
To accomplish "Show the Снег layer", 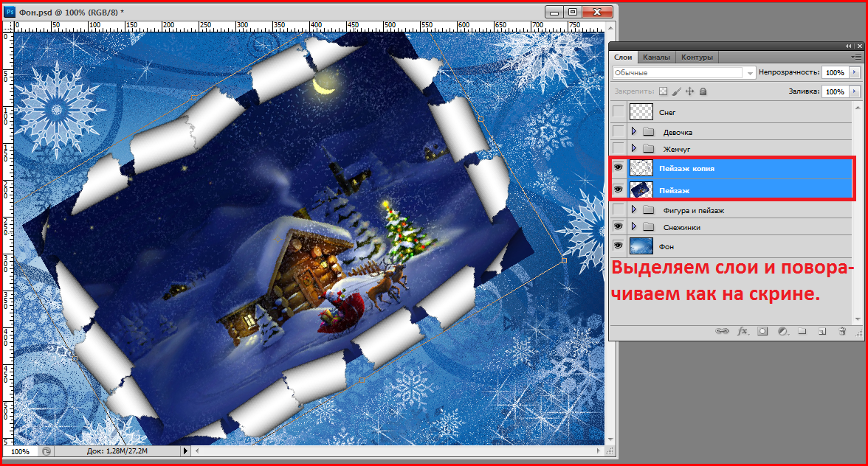I will tap(619, 112).
